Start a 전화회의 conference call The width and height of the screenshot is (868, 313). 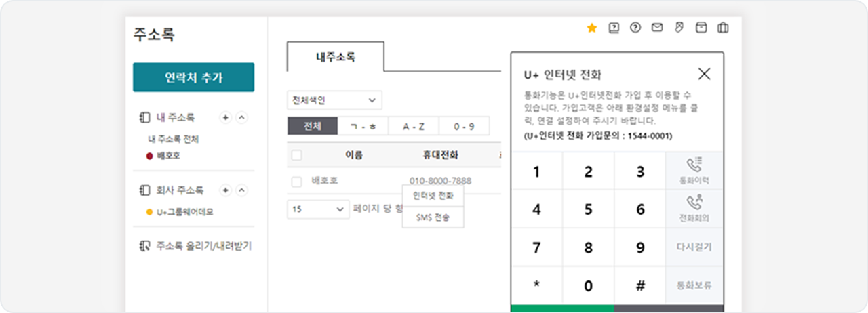coord(694,209)
